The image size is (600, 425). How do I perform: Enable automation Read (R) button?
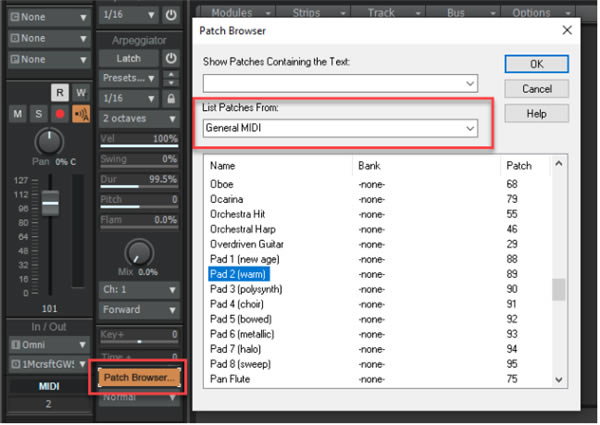(59, 93)
